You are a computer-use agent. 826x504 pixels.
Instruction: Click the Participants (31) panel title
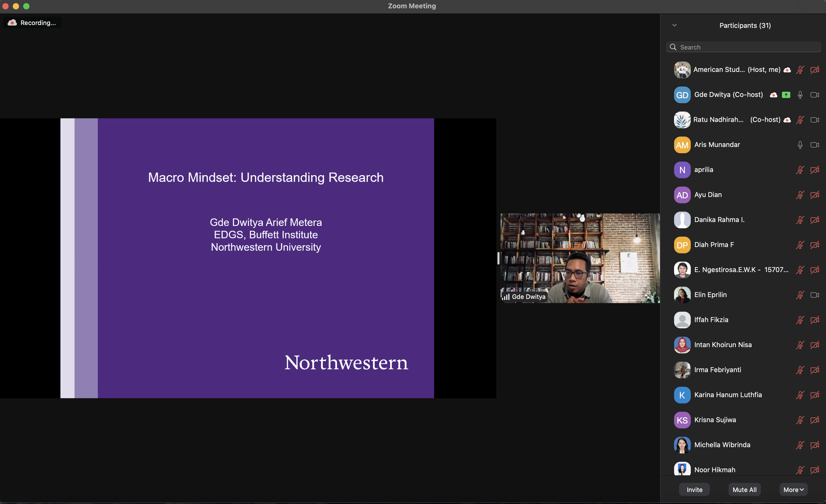[x=745, y=26]
